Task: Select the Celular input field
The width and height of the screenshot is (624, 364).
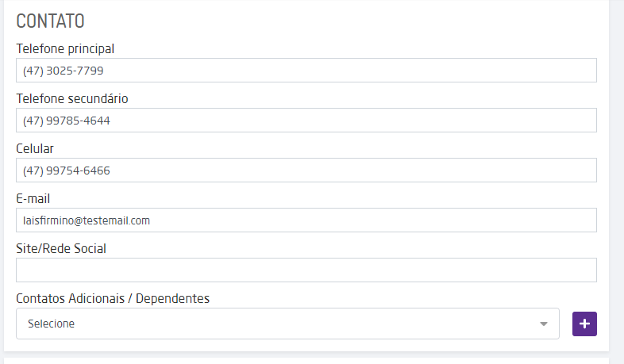Action: (306, 171)
